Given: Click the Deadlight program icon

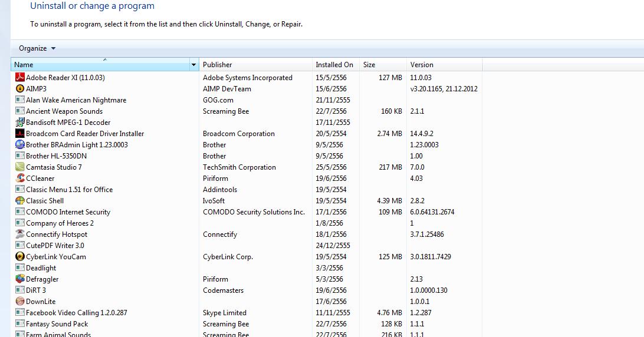Looking at the screenshot, I should (19, 267).
